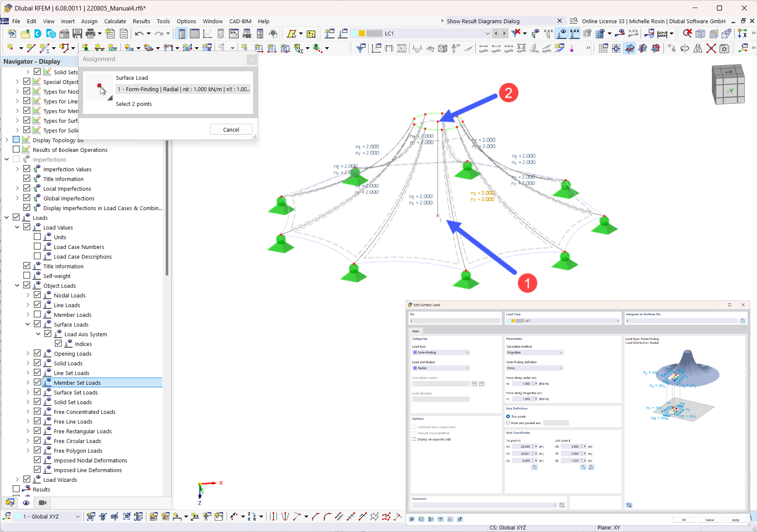Click the mirror objects toolbar icon
Screen dimensions: 757x532
698,49
